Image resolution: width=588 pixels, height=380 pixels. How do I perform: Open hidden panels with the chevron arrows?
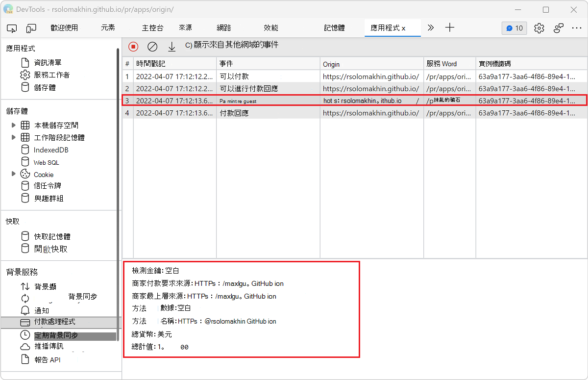click(430, 28)
